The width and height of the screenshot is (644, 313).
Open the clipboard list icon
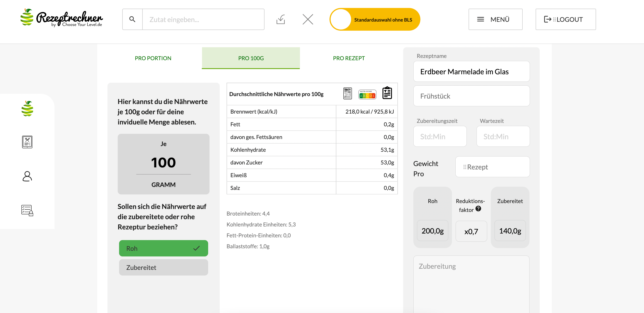[x=387, y=93]
